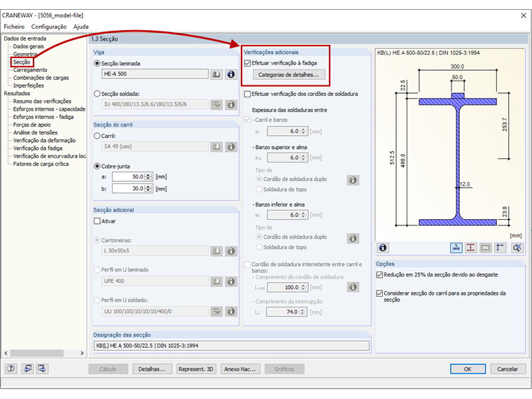Show info for SA 45 rail
532x399 pixels.
(231, 146)
